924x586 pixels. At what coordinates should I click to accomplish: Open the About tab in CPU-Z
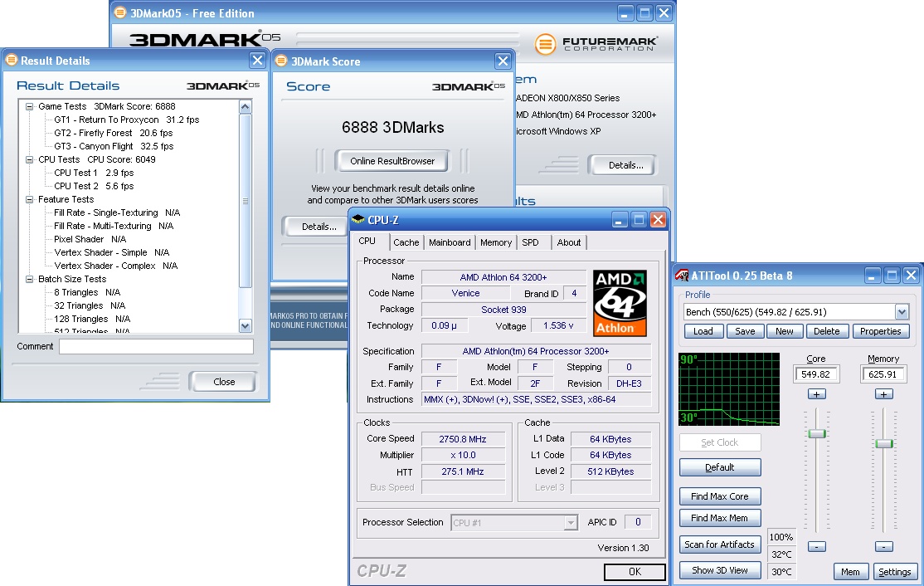coord(569,242)
